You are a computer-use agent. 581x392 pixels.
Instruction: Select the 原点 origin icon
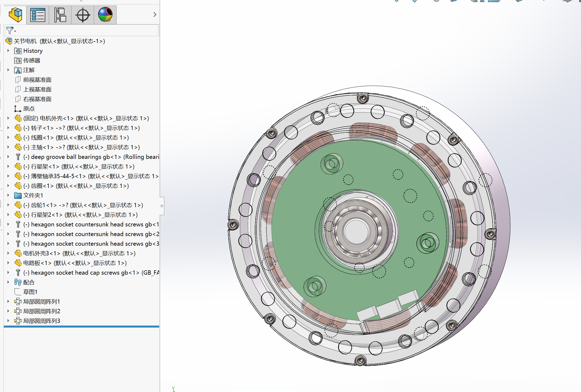pos(18,109)
